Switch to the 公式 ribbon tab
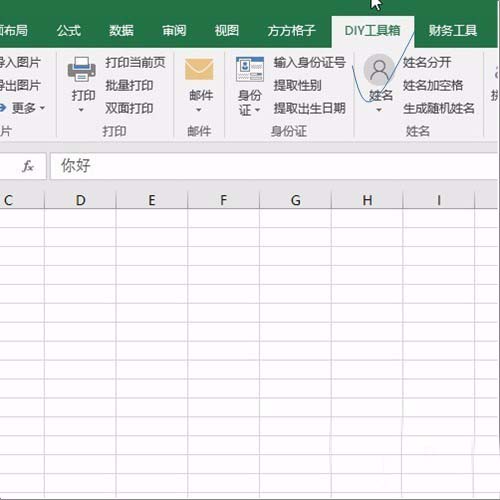This screenshot has height=500, width=500. click(x=69, y=31)
